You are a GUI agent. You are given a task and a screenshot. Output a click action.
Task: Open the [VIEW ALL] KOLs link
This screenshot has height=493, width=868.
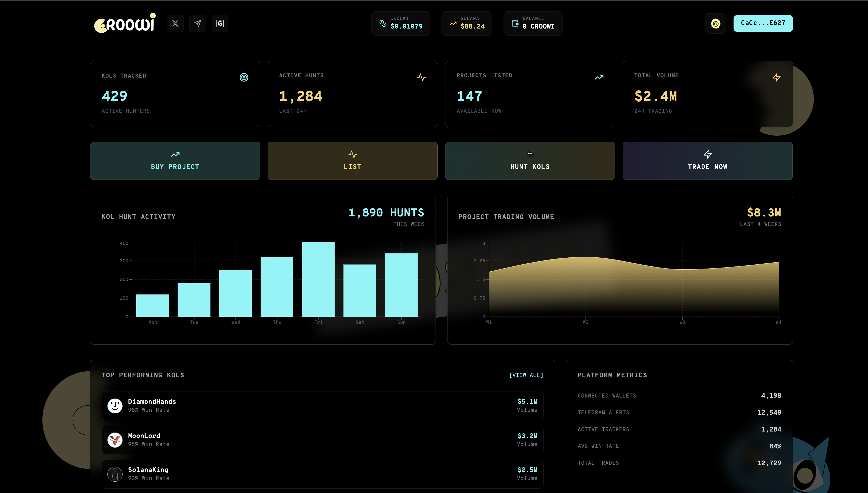click(526, 375)
